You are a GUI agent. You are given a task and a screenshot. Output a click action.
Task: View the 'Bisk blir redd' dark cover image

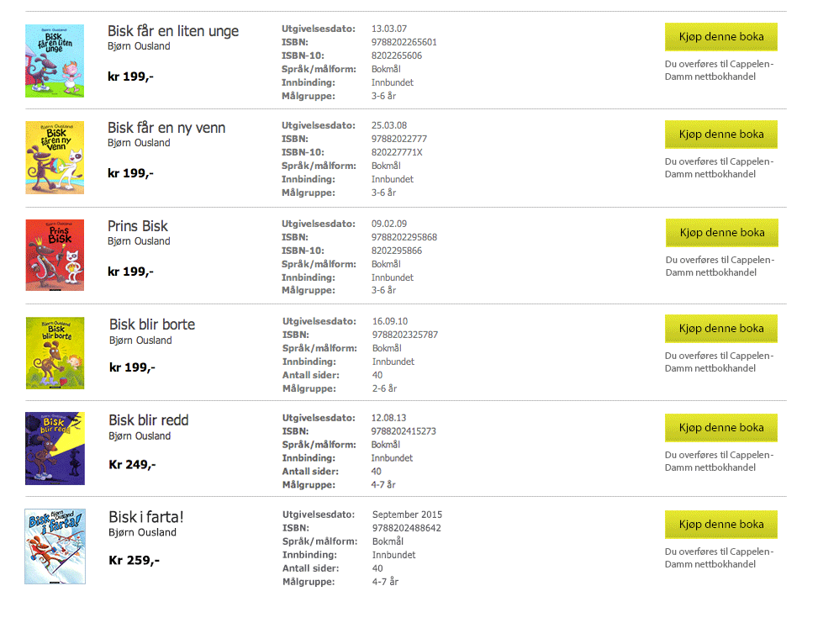point(55,448)
